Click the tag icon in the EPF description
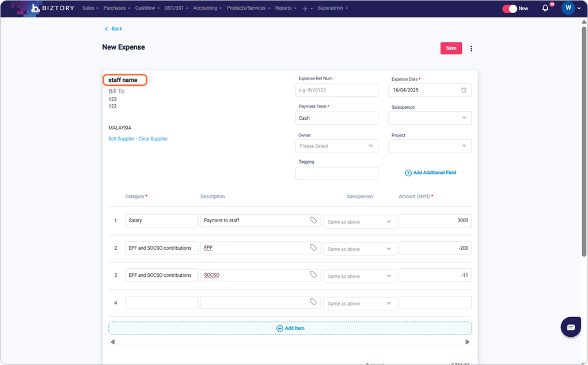This screenshot has width=588, height=365. click(x=313, y=248)
